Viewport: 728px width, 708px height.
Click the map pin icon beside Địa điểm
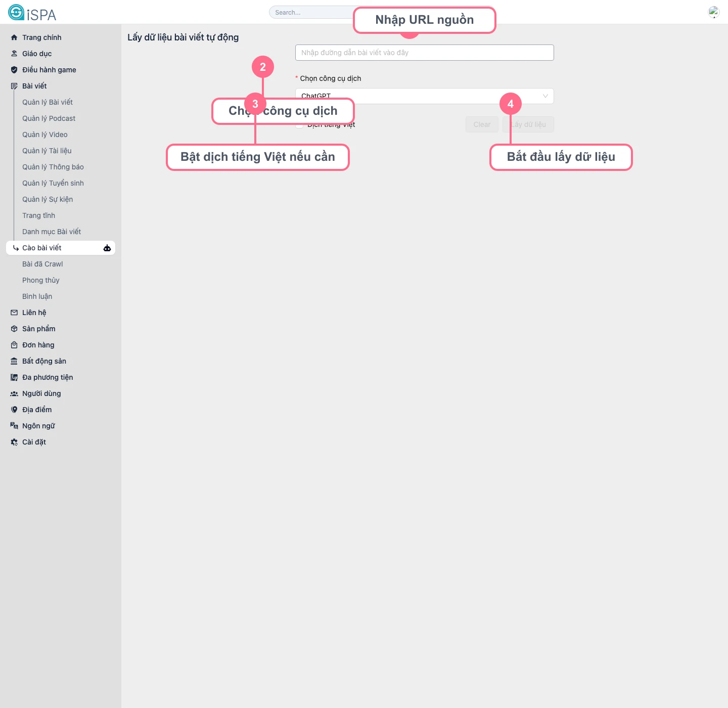coord(14,410)
